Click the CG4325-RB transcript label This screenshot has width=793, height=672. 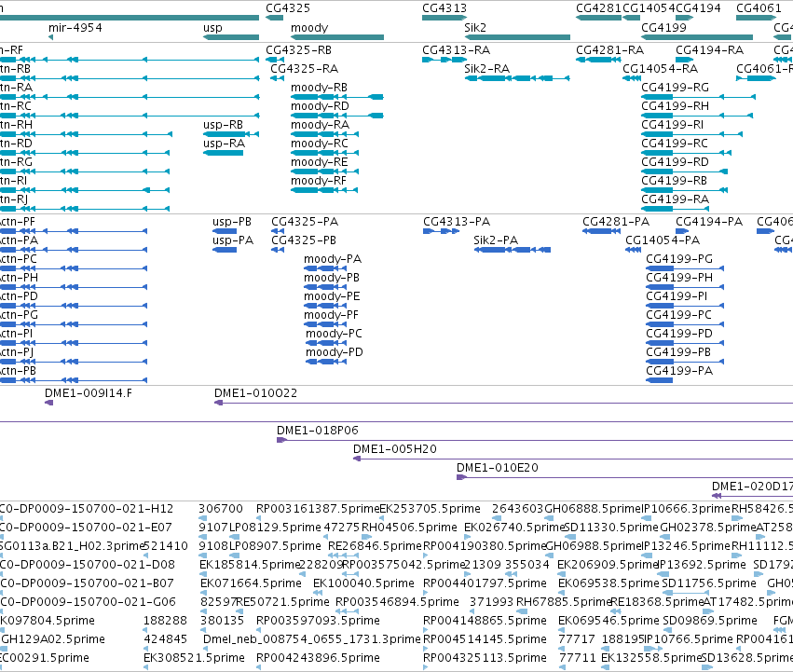pyautogui.click(x=299, y=50)
